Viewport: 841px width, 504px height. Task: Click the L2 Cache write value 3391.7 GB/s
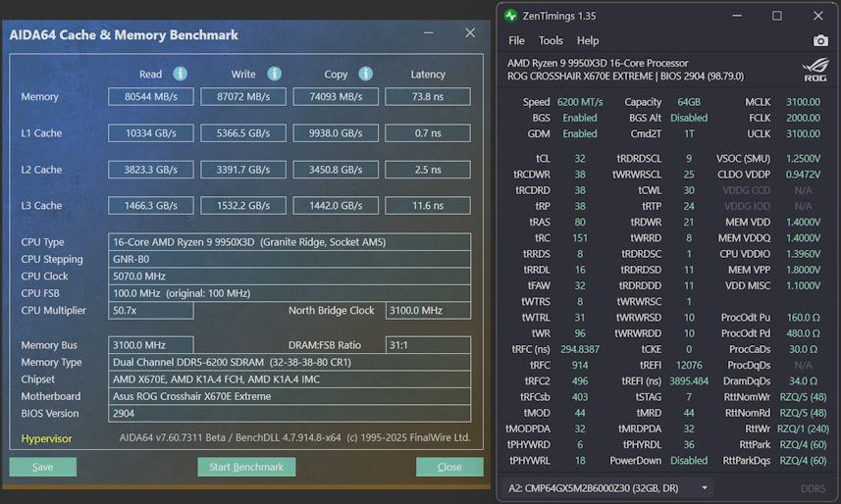(x=243, y=170)
